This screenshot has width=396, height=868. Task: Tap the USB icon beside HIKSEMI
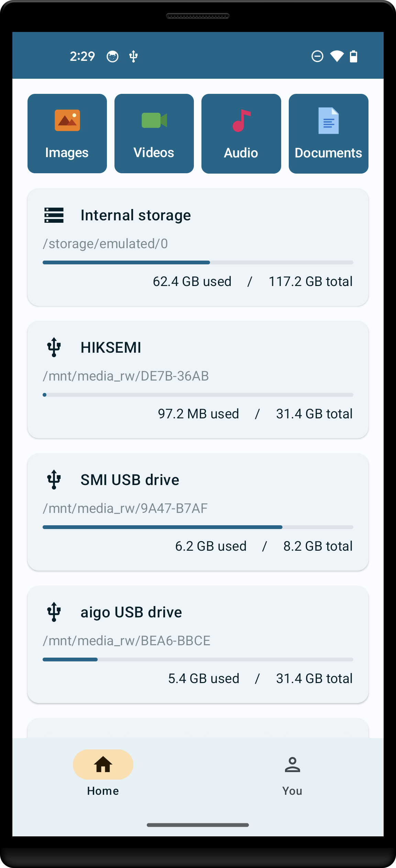coord(54,347)
